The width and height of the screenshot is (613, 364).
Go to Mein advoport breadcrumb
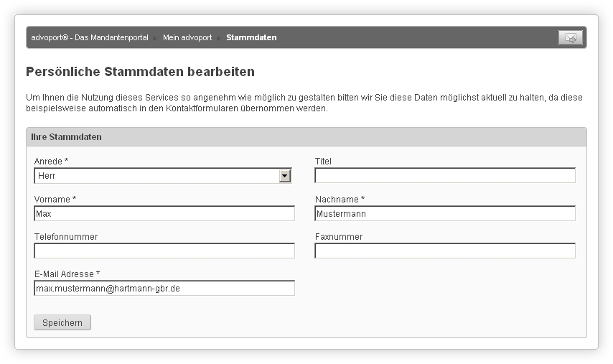pyautogui.click(x=187, y=37)
